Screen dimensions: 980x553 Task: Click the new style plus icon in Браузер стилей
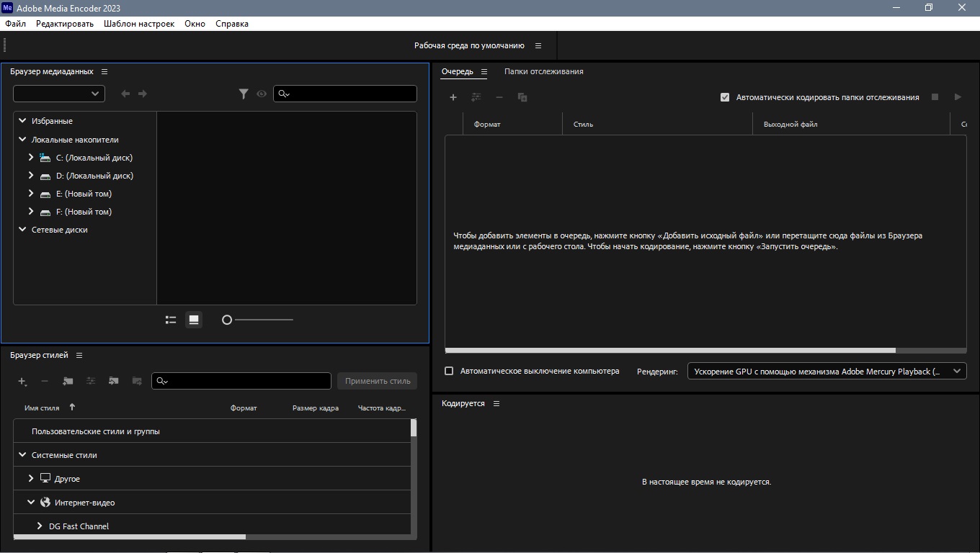pos(22,382)
